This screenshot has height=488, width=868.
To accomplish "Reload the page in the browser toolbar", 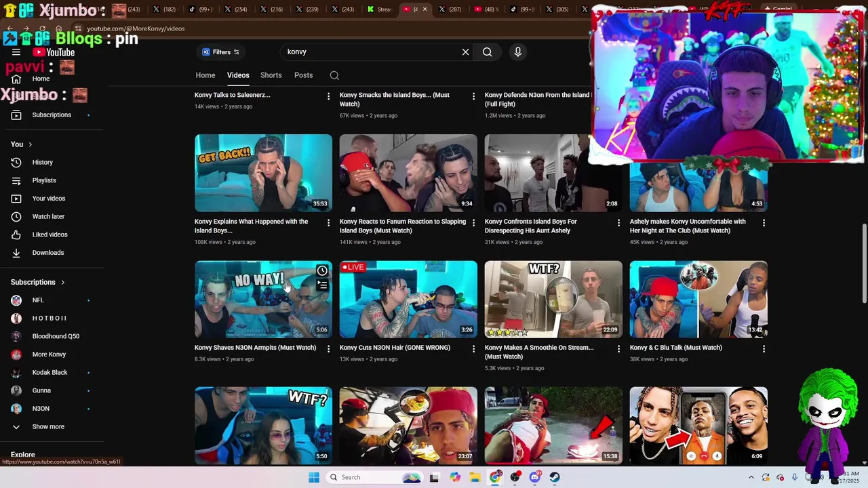I will [x=41, y=28].
